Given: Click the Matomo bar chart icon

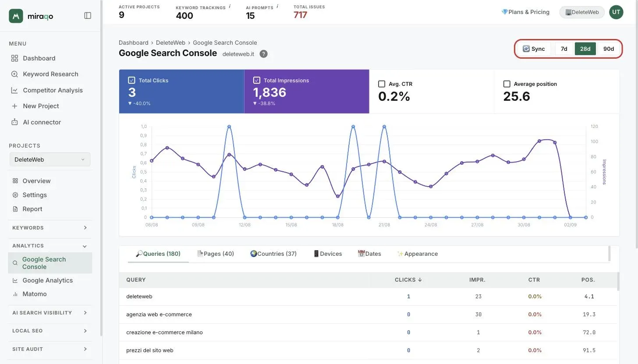Looking at the screenshot, I should click(x=15, y=294).
